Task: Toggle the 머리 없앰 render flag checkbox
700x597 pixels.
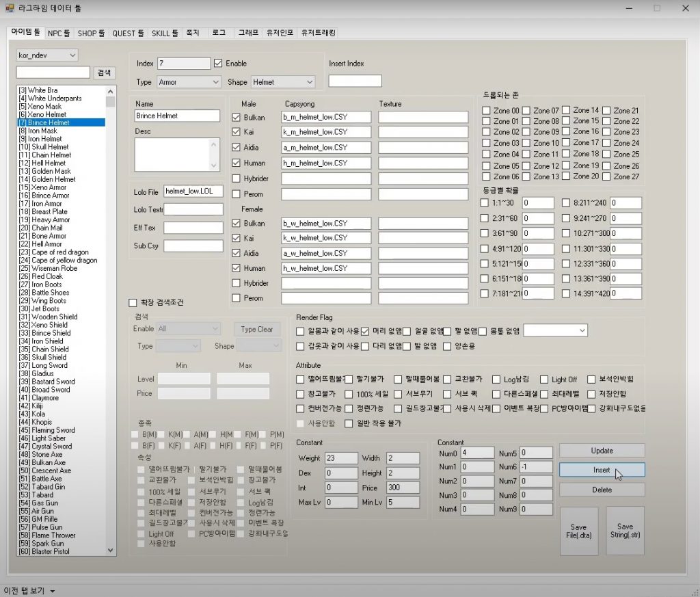Action: tap(365, 331)
